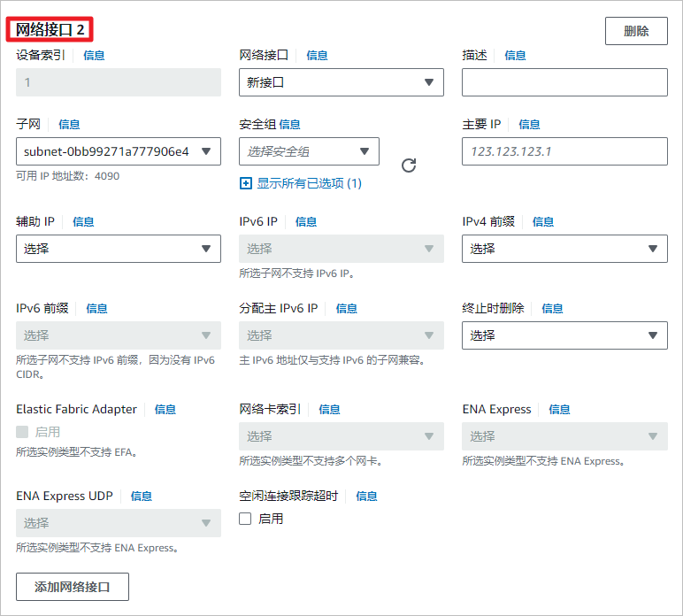Open 信息 link next to 分配主 IPv6 IP
Image resolution: width=683 pixels, height=616 pixels.
pos(347,308)
